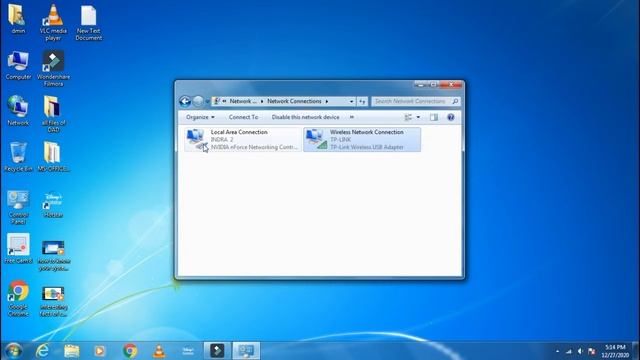The height and width of the screenshot is (360, 640).
Task: Click the Forward navigation arrow
Action: coord(198,101)
